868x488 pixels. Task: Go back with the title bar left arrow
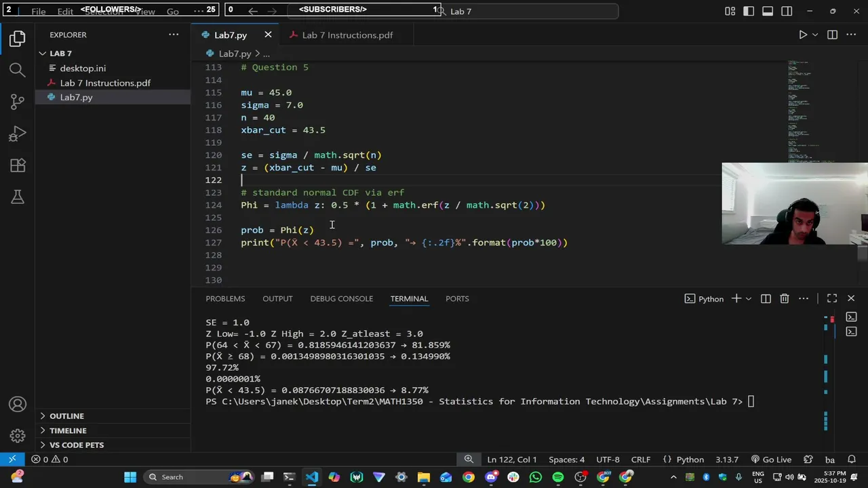[252, 11]
